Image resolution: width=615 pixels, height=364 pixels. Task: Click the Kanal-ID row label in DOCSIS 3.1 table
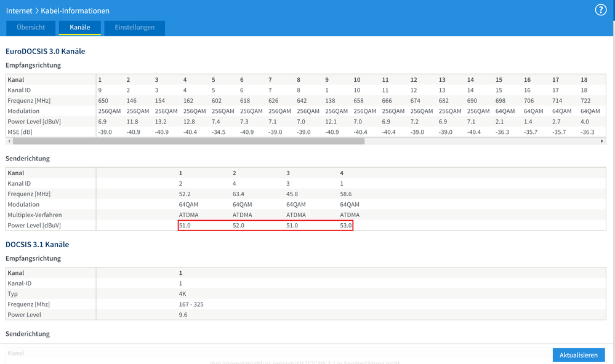20,283
